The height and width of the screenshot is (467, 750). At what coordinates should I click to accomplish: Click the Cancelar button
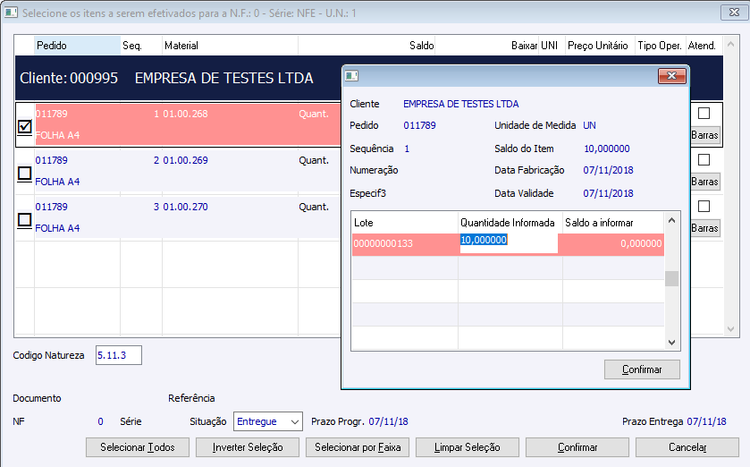(687, 447)
